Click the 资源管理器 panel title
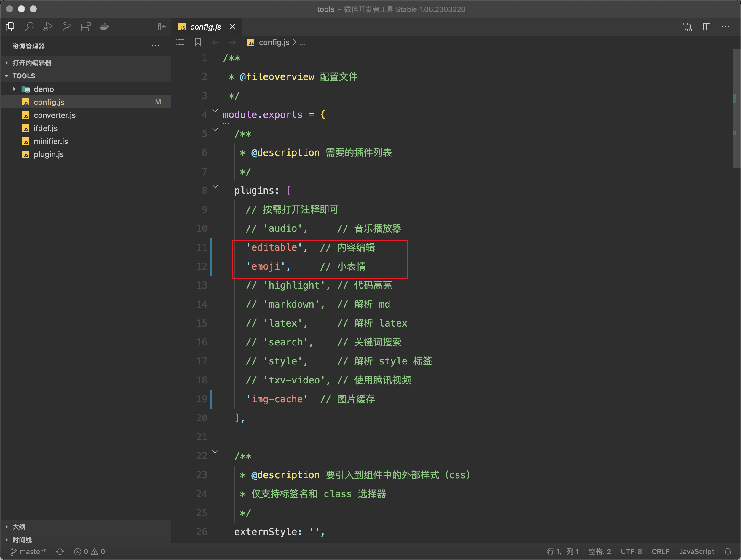This screenshot has height=560, width=741. 29,46
